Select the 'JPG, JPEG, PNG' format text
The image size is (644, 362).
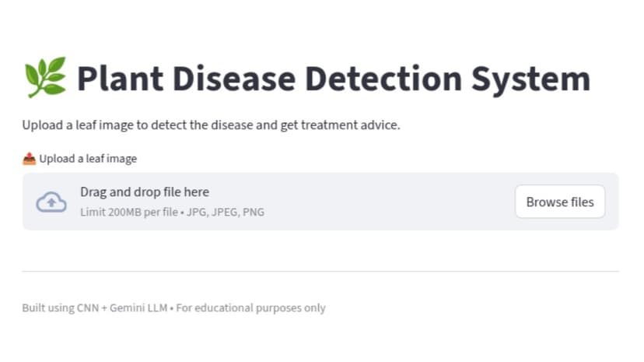[x=226, y=212]
